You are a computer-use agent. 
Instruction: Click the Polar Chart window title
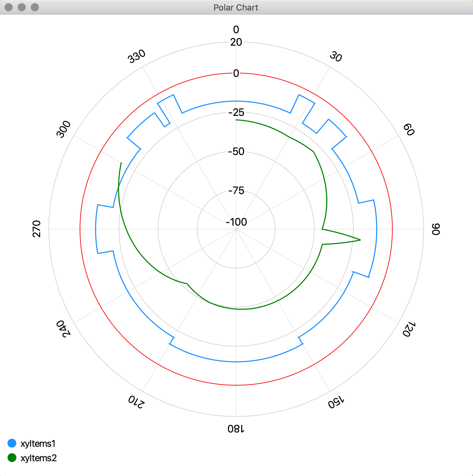coord(236,8)
